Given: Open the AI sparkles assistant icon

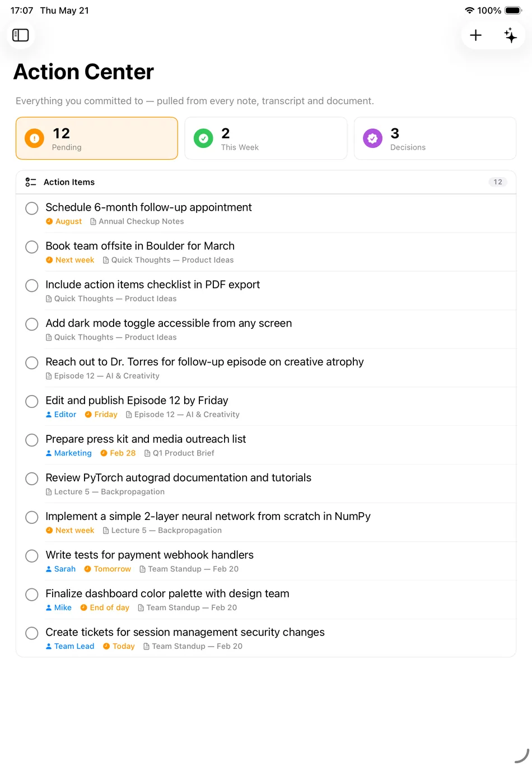Looking at the screenshot, I should (510, 35).
